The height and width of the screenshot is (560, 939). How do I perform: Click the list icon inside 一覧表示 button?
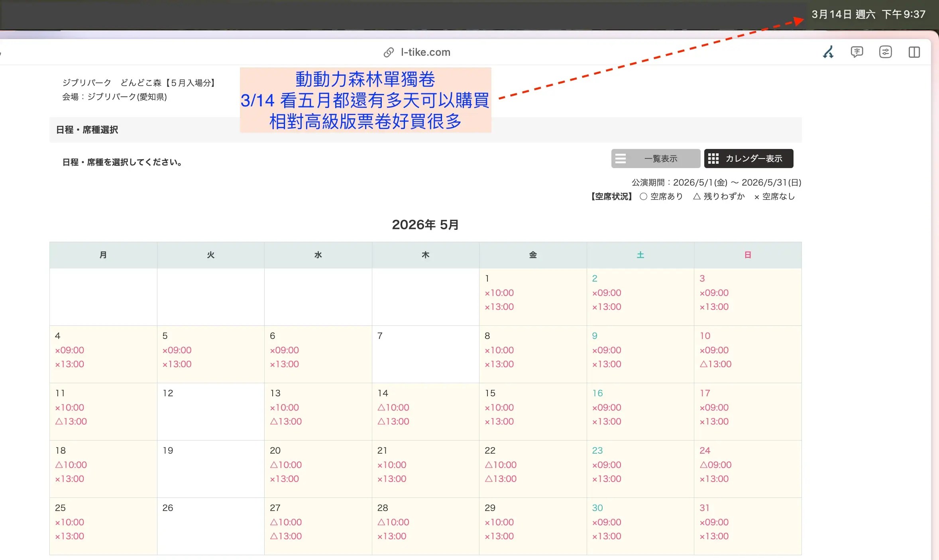coord(621,158)
